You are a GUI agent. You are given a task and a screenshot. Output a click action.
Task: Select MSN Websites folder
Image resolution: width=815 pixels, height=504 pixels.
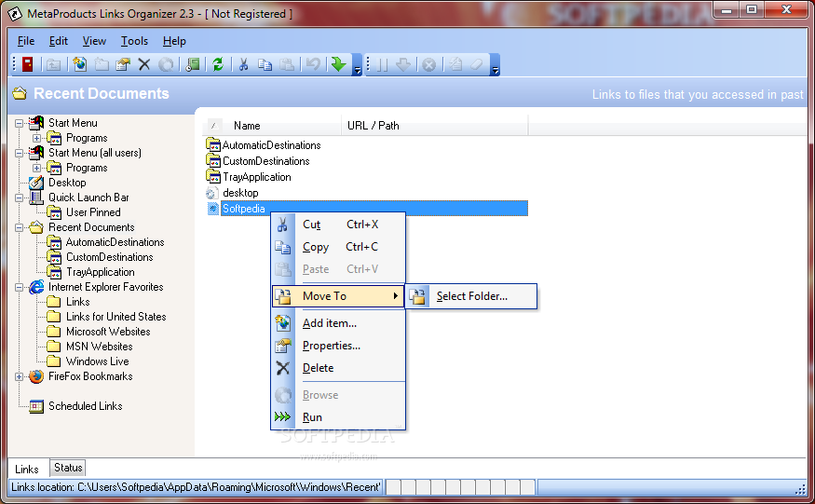tap(100, 347)
